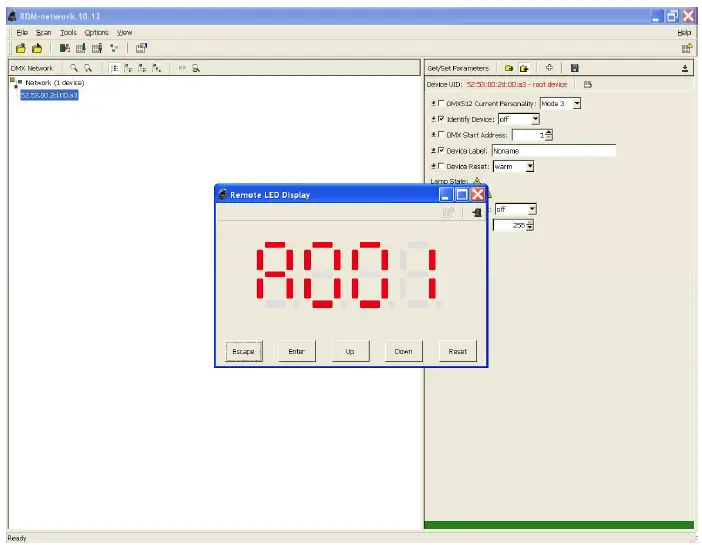The image size is (702, 545).
Task: Click the Down button in Remote LED Display
Action: pyautogui.click(x=403, y=351)
